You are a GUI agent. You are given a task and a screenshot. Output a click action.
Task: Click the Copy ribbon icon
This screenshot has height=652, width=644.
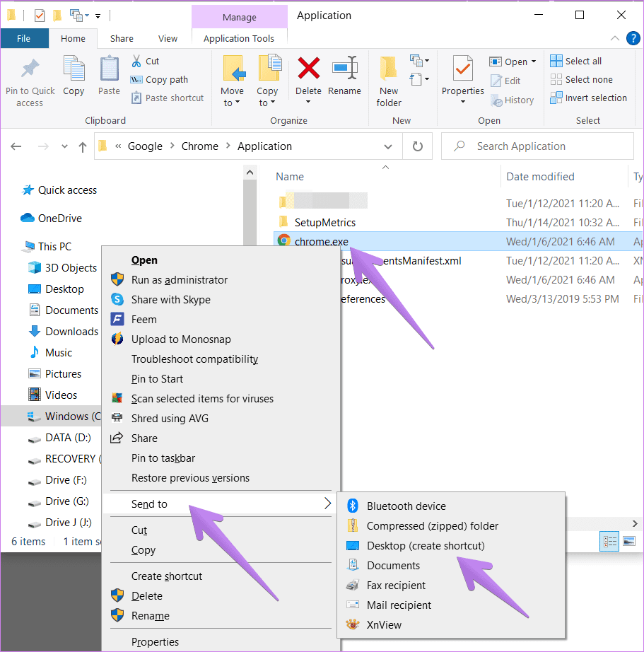point(74,68)
